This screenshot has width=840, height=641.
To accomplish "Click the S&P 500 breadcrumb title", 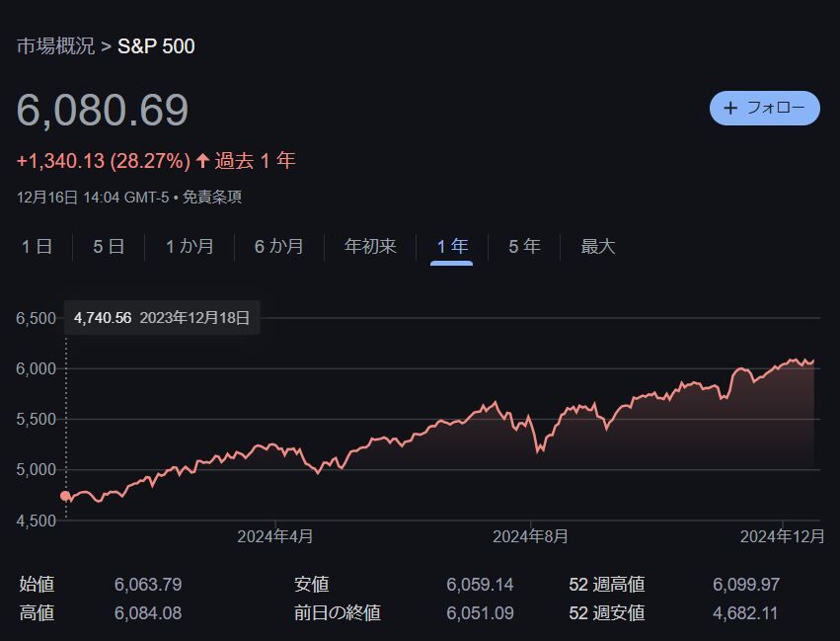I will coord(156,46).
